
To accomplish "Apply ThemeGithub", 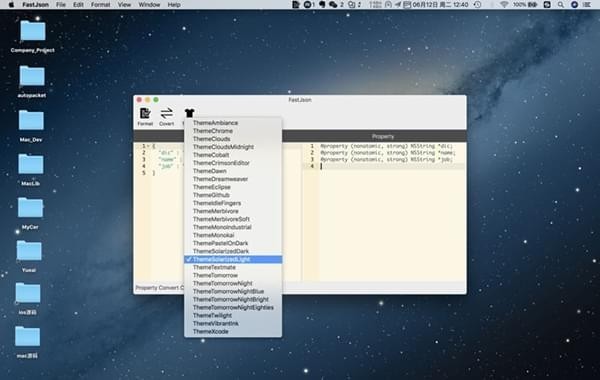I will [x=233, y=195].
